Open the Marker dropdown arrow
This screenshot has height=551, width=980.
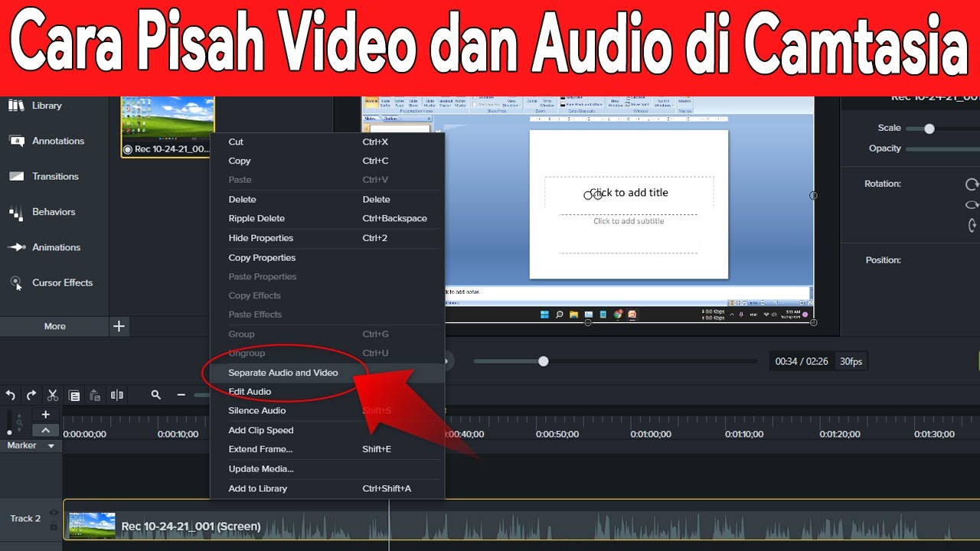point(51,445)
